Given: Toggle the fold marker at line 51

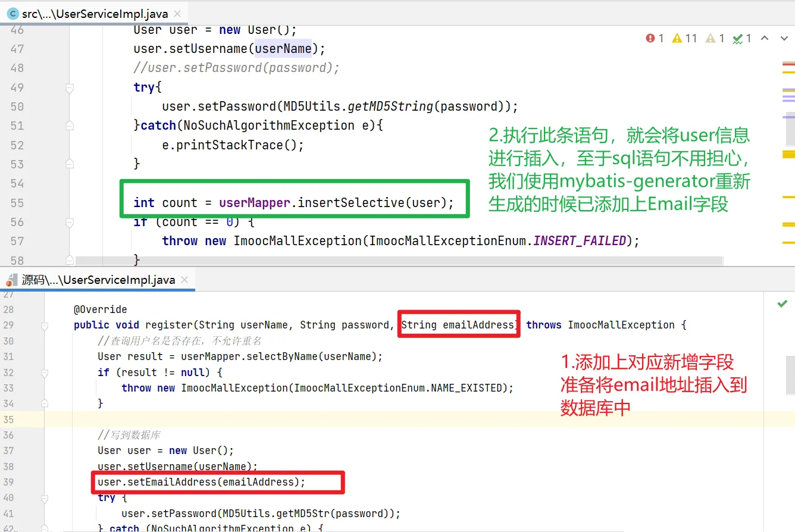Looking at the screenshot, I should (70, 126).
